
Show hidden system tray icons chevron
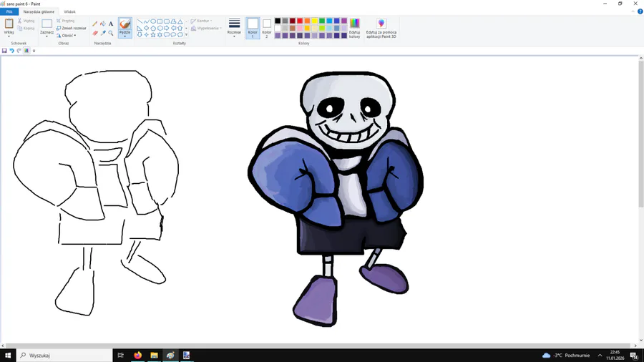(600, 356)
